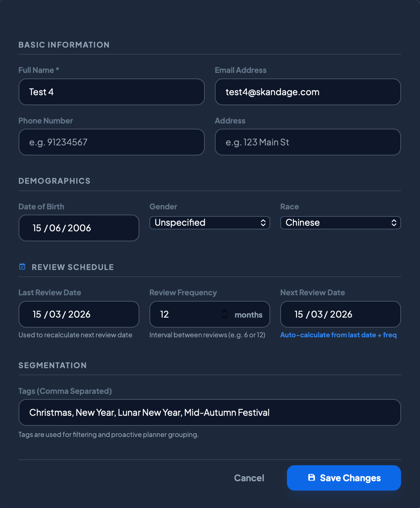Select the Email Address field
The image size is (420, 508).
pos(308,92)
